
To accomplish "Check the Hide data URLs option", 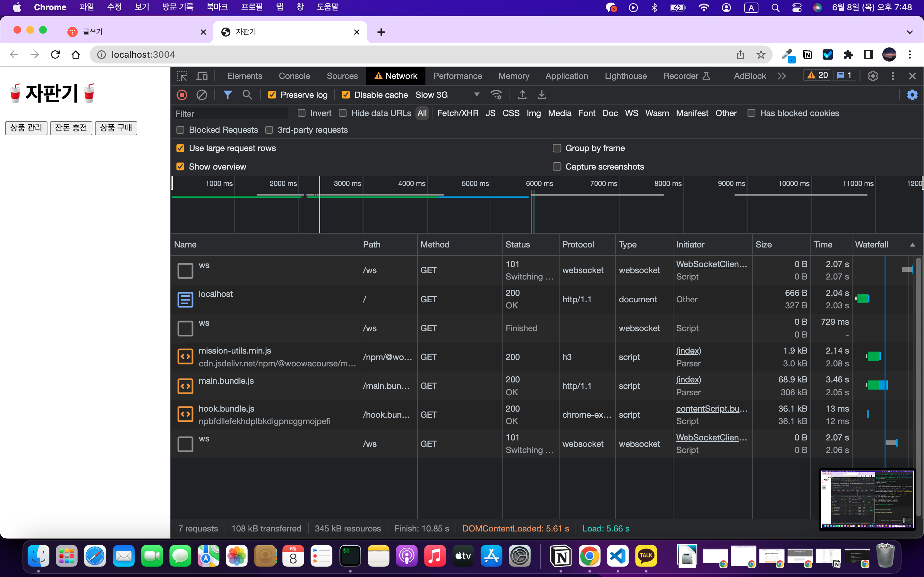I will coord(343,113).
